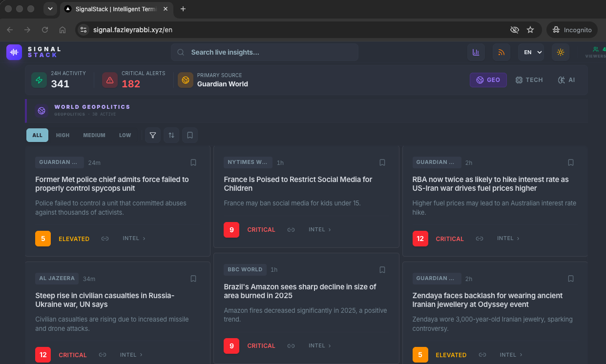Click the score 5 badge on Met police card
606x364 pixels.
(43, 239)
